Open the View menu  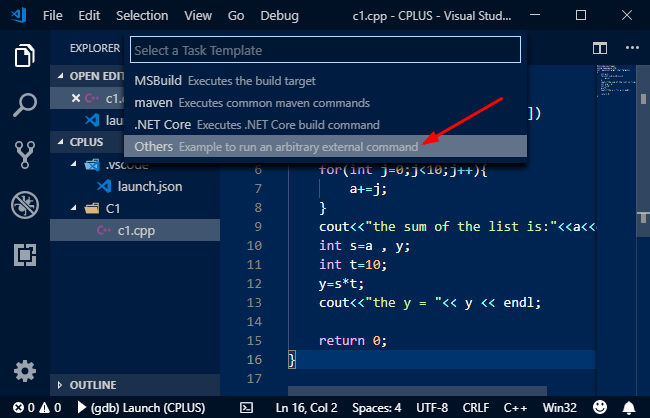tap(198, 15)
